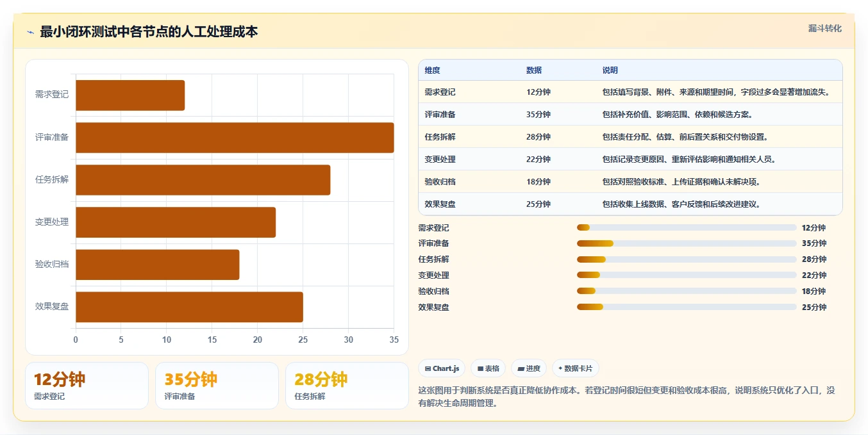Click the 任务拆解 progress bar
The image size is (868, 435).
pos(687,259)
